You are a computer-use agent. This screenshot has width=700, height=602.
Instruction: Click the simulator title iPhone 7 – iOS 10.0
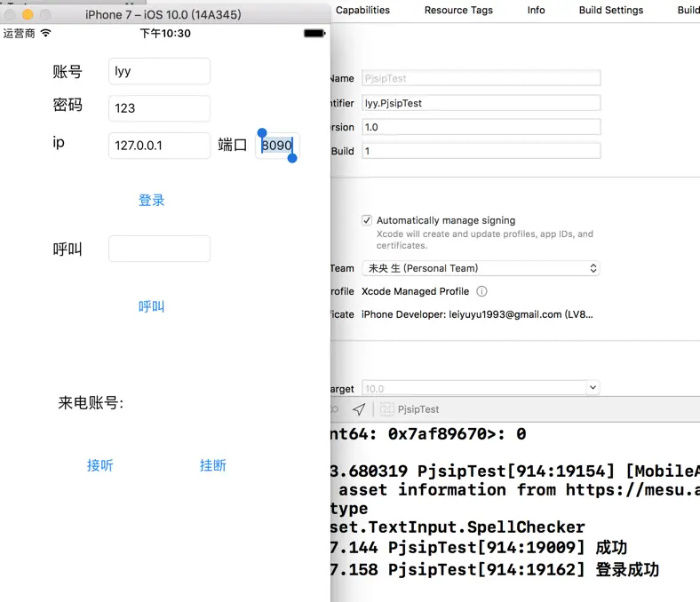pyautogui.click(x=163, y=15)
